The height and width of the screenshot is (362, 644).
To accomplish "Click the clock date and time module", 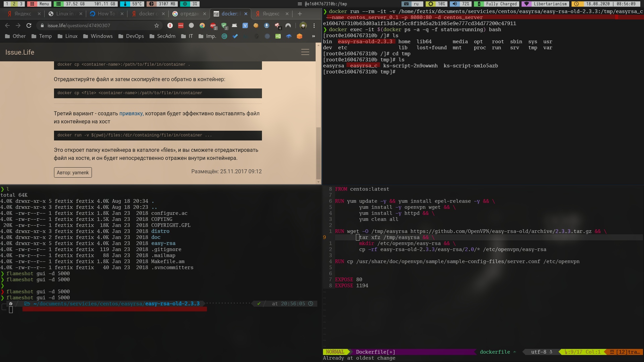I will coord(606,4).
